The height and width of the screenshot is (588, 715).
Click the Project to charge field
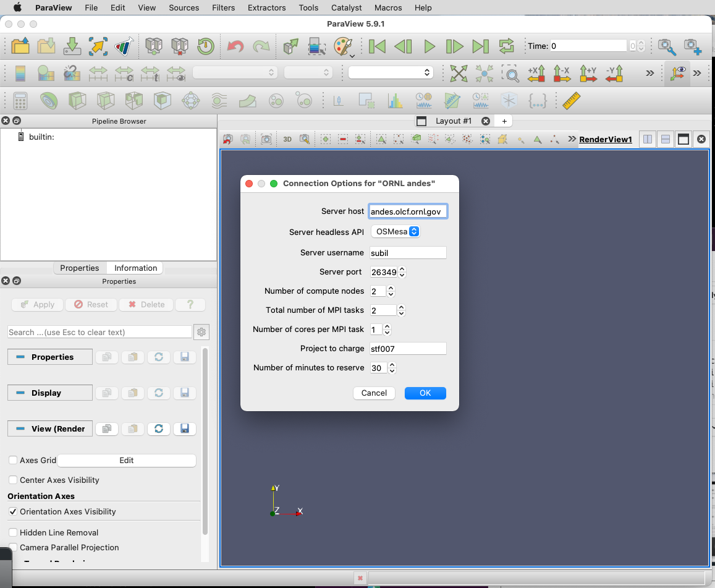(x=407, y=349)
